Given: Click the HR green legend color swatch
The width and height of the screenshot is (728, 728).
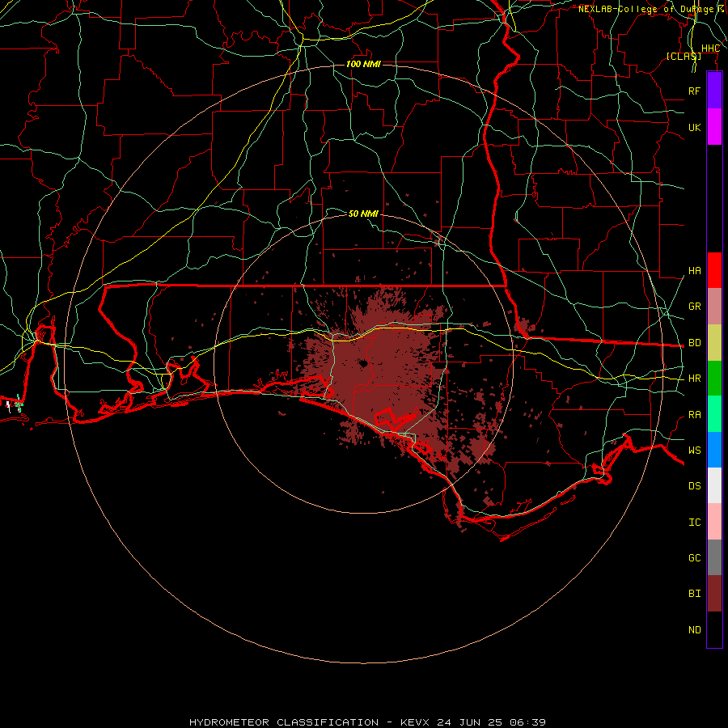Looking at the screenshot, I should 714,379.
